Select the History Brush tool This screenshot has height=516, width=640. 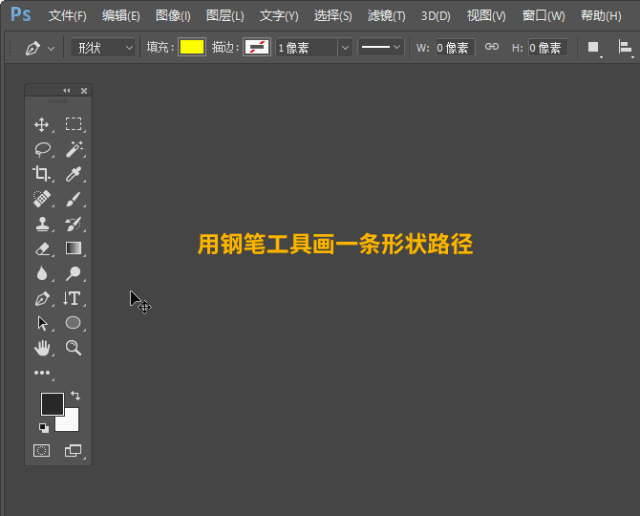pyautogui.click(x=73, y=224)
